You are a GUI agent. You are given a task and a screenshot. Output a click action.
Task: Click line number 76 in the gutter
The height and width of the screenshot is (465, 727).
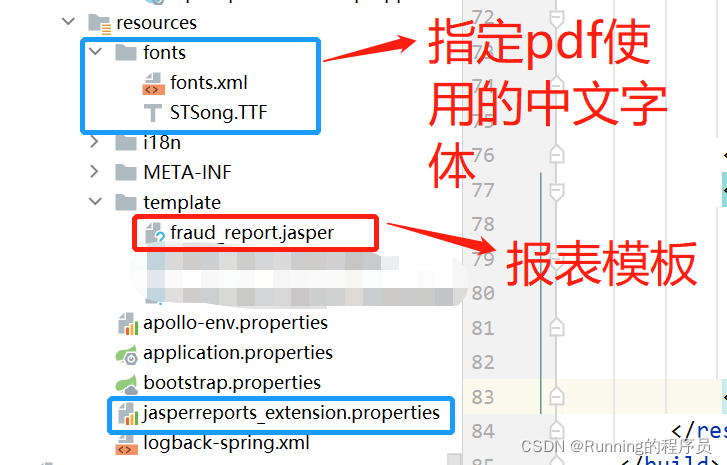point(484,155)
